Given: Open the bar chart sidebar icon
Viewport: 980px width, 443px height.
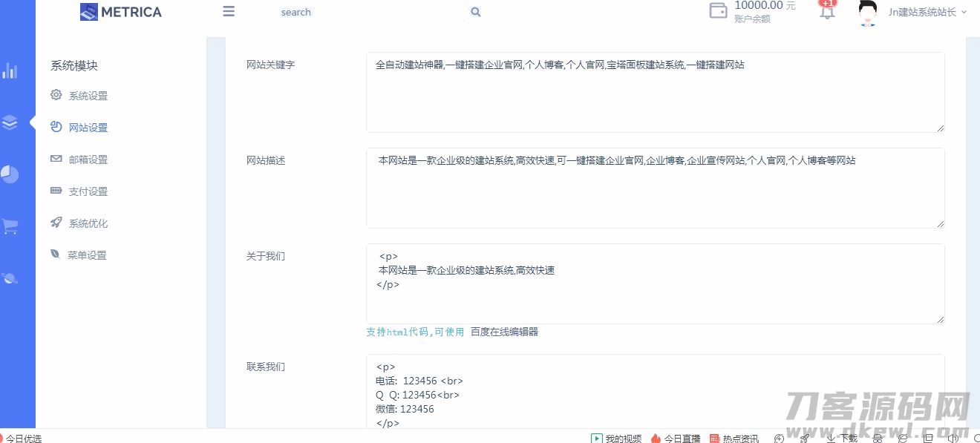Looking at the screenshot, I should click(10, 71).
